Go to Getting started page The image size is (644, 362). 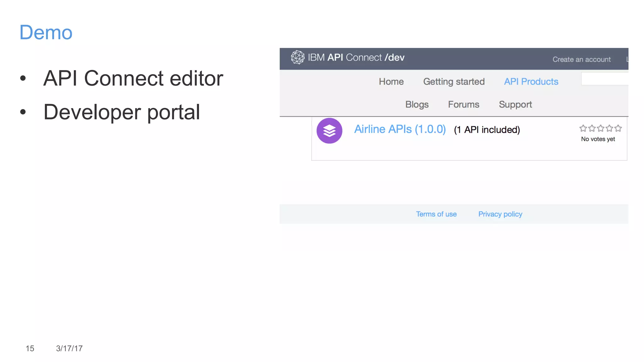(x=454, y=82)
